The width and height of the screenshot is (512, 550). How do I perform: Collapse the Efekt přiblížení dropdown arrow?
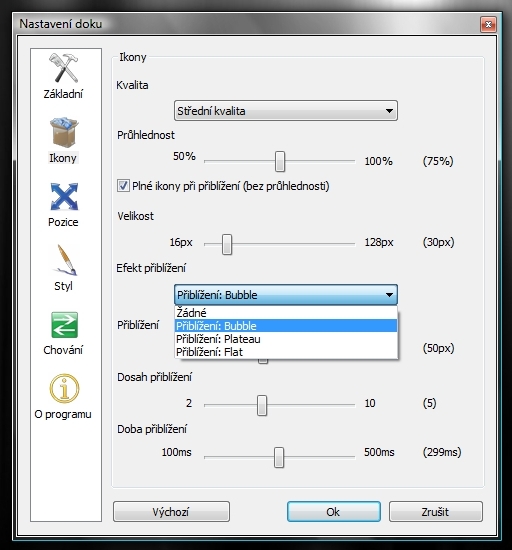389,295
